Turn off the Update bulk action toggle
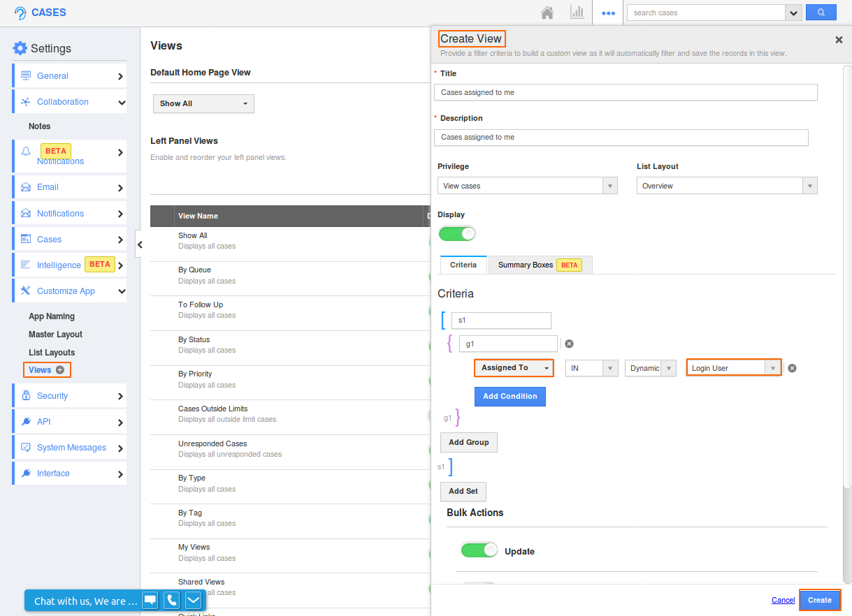Image resolution: width=852 pixels, height=616 pixels. tap(479, 550)
